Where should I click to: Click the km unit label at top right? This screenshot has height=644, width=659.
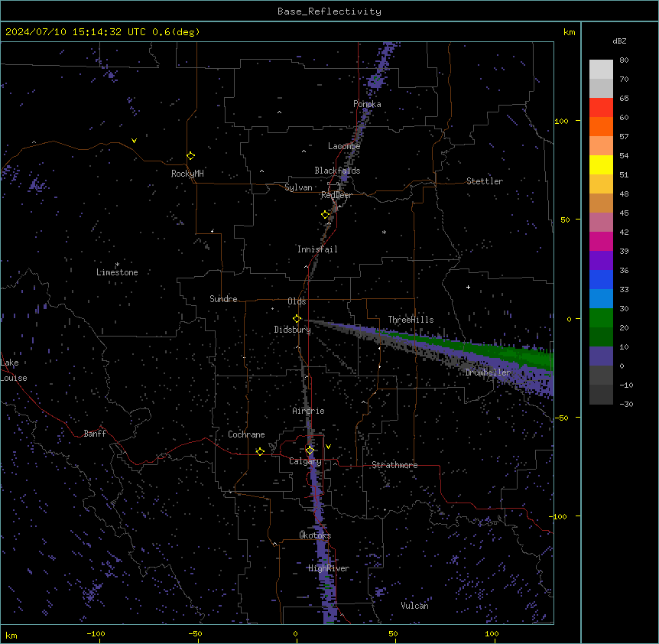coord(569,32)
